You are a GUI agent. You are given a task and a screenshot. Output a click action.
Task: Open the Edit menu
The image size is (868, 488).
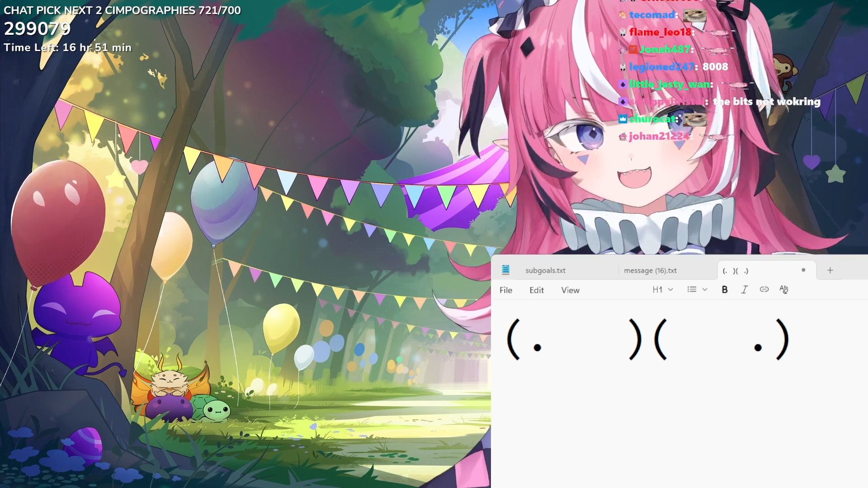click(536, 290)
